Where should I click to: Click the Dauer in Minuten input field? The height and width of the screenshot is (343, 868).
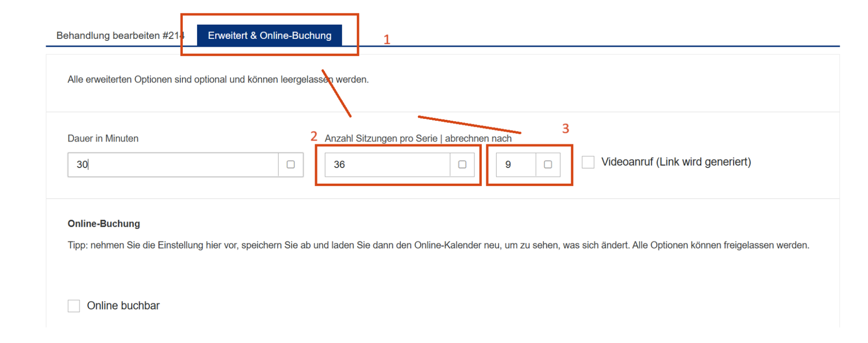[x=173, y=164]
